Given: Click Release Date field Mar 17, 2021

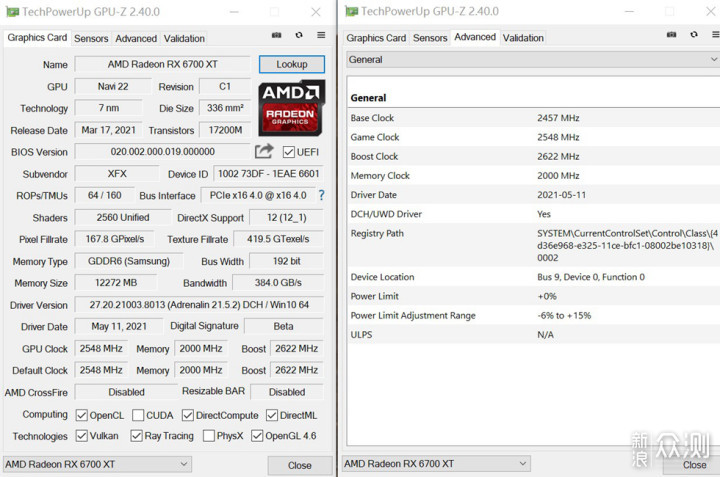Looking at the screenshot, I should (x=108, y=130).
